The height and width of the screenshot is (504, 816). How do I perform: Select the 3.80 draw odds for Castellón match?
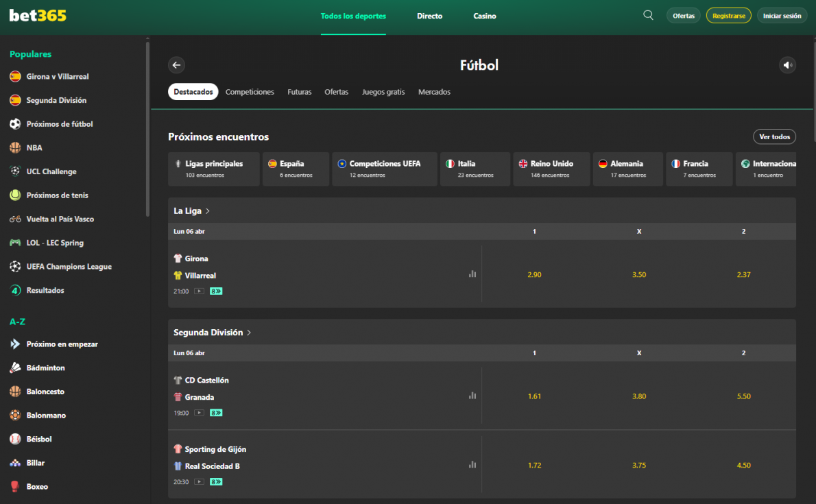[x=638, y=396]
